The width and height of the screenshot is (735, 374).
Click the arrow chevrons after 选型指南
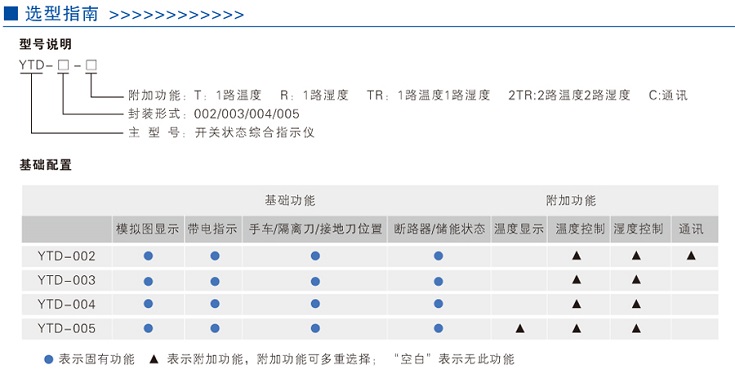pos(176,15)
